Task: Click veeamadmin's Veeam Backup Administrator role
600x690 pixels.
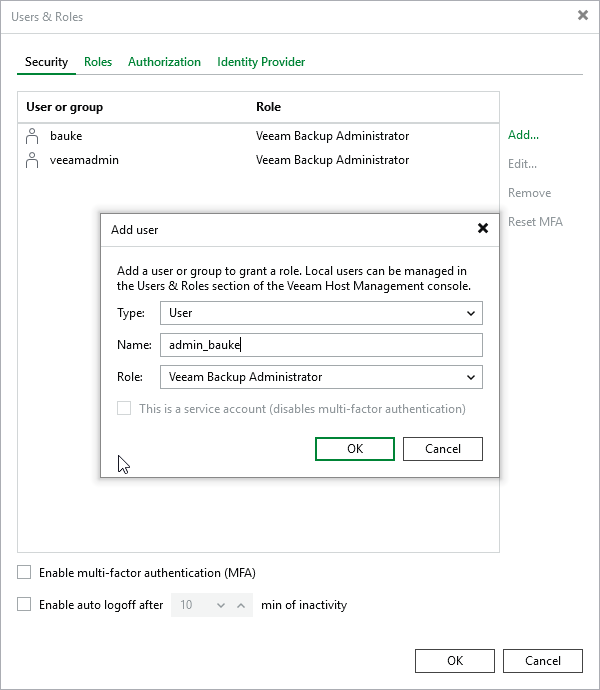Action: (x=332, y=160)
